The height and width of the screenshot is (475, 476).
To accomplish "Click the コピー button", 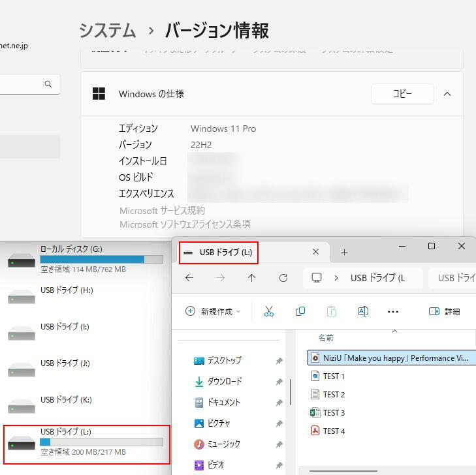I will [x=402, y=94].
